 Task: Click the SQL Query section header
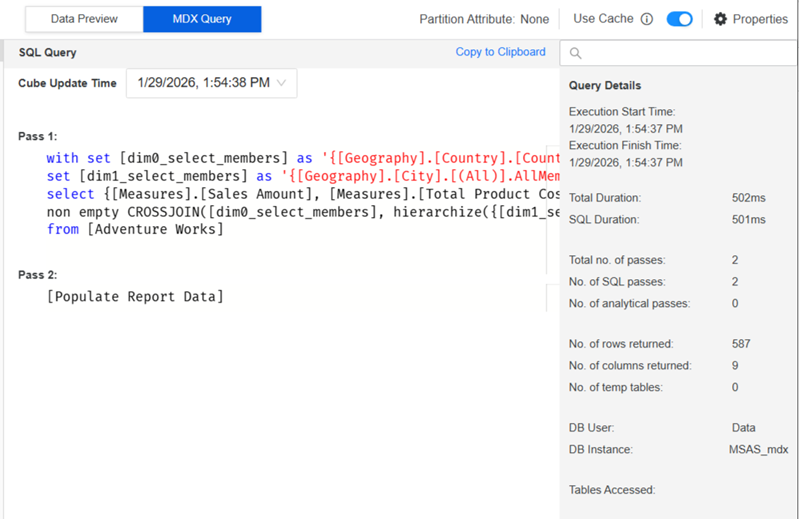pos(47,52)
